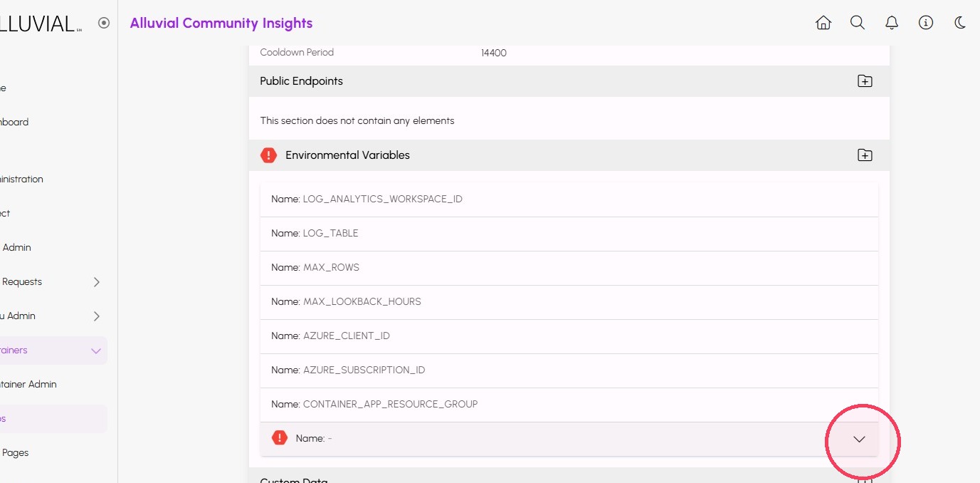Open the MAX_LOOKBACK_HOURS variable row
The width and height of the screenshot is (980, 483).
click(x=569, y=302)
